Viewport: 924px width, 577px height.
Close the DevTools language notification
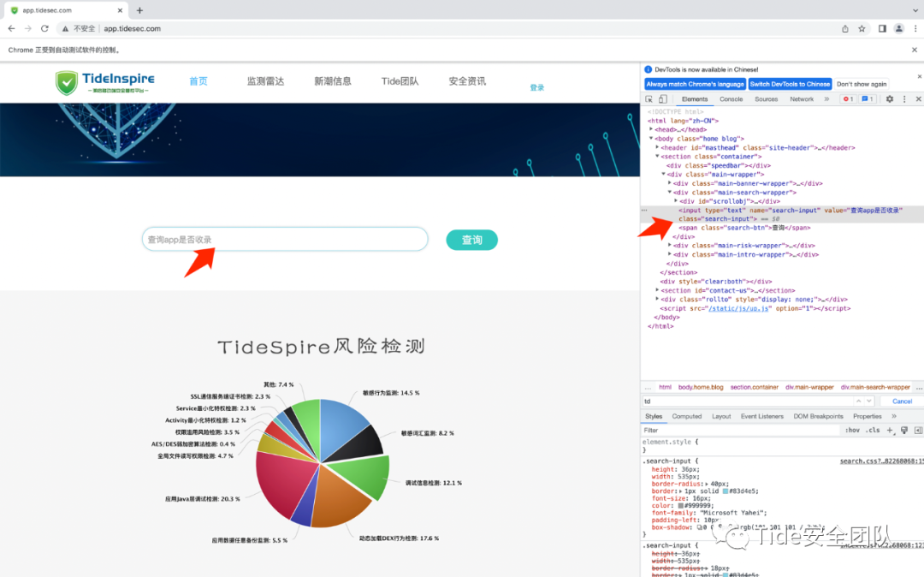[919, 76]
